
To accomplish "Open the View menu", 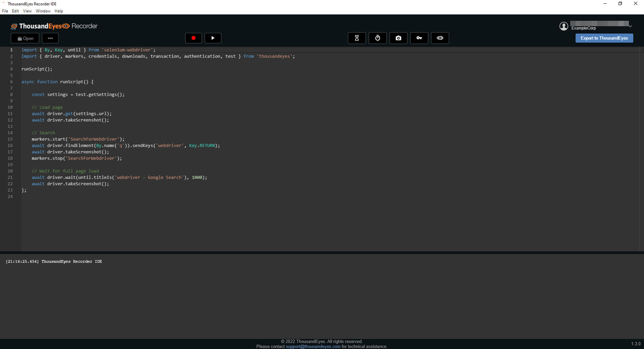I will tap(27, 11).
